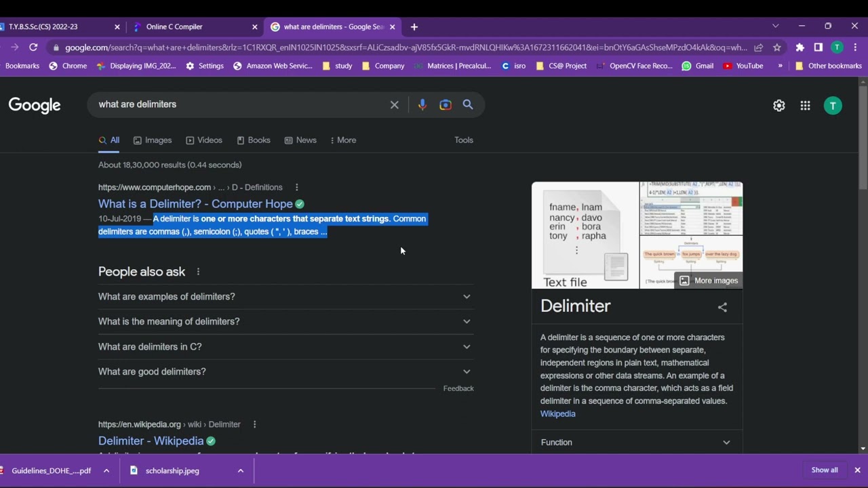Screen dimensions: 868x488
Task: Submit search with the magnifier icon
Action: (x=468, y=104)
